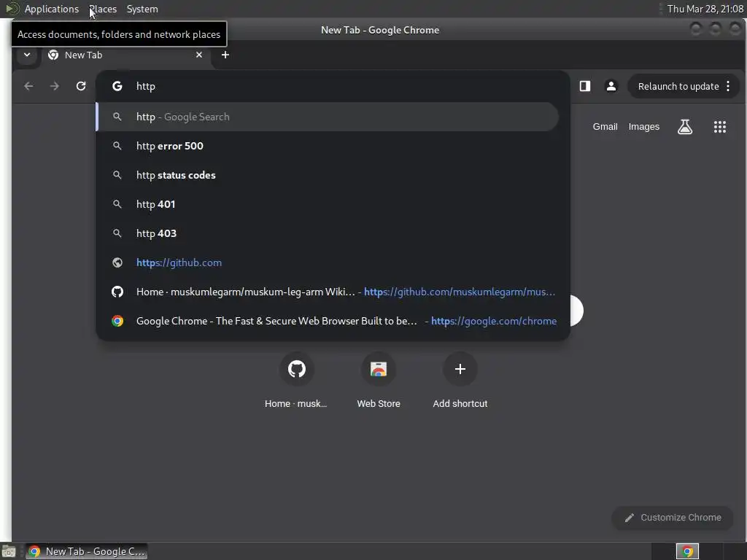Click globe icon next to https://github.com
This screenshot has width=747, height=560.
117,262
